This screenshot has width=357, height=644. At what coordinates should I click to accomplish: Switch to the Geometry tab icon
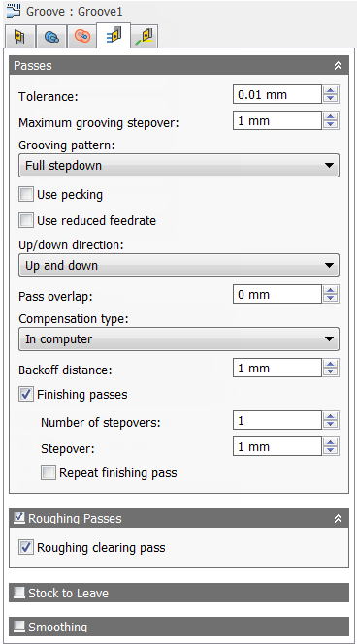coord(50,37)
